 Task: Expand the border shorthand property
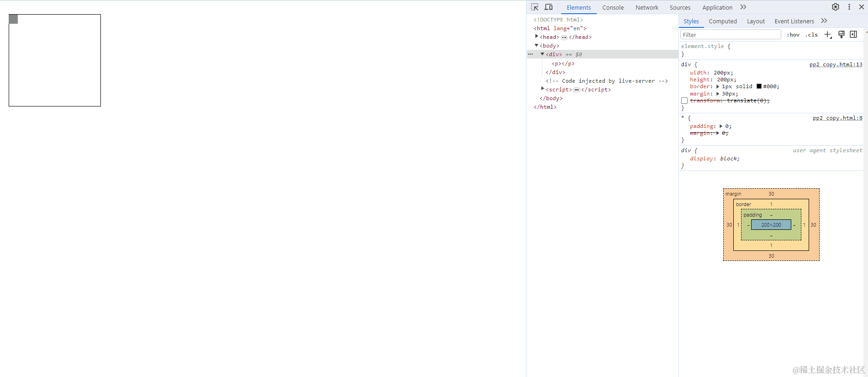tap(718, 86)
